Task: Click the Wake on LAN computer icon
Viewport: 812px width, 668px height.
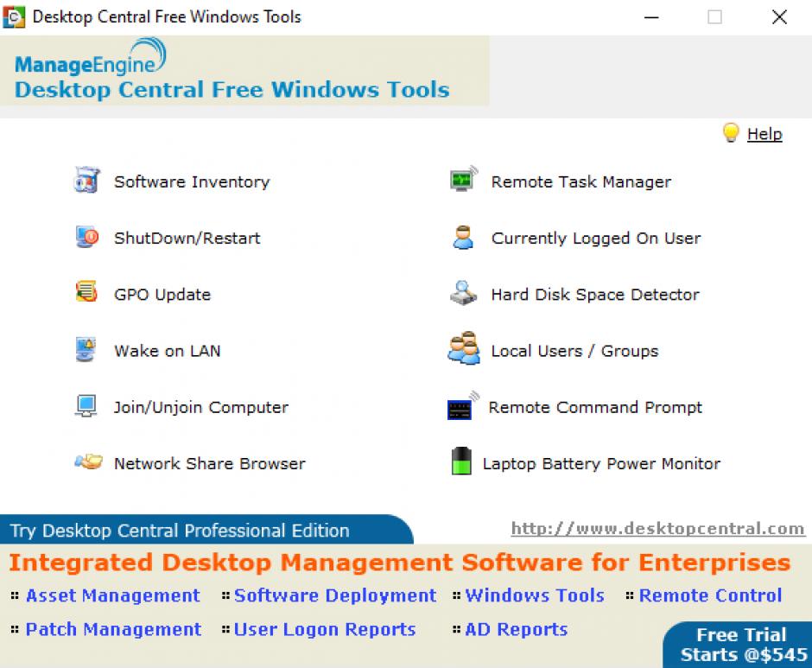Action: coord(86,349)
